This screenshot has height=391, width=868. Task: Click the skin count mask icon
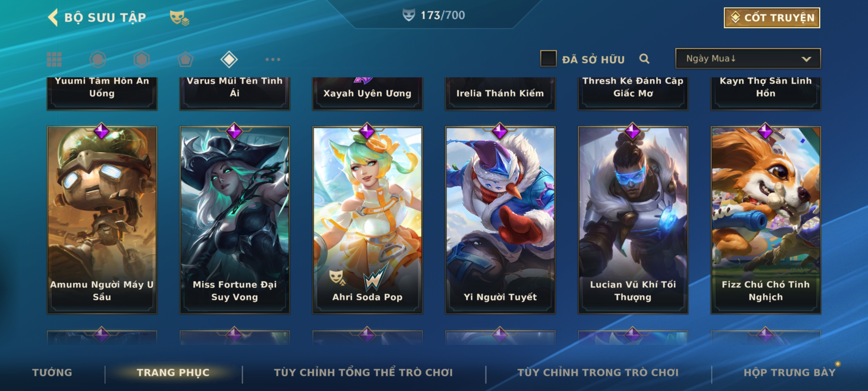click(409, 15)
